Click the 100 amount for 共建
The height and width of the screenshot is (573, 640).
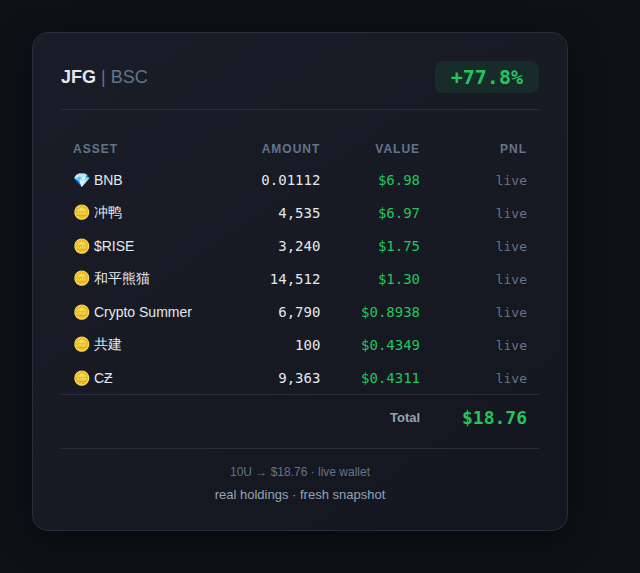tap(308, 345)
